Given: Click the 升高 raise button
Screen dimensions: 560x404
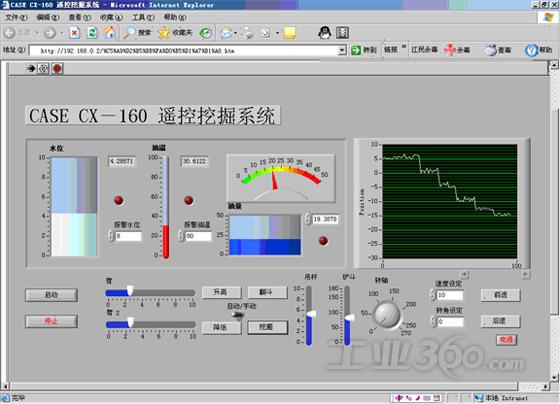Looking at the screenshot, I should pos(221,292).
